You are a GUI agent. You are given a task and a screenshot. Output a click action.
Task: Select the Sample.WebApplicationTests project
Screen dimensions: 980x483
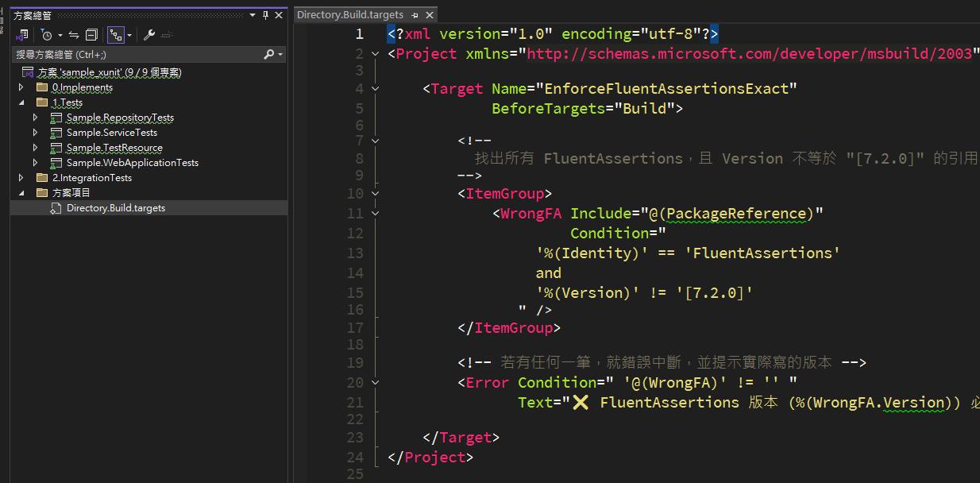point(132,163)
